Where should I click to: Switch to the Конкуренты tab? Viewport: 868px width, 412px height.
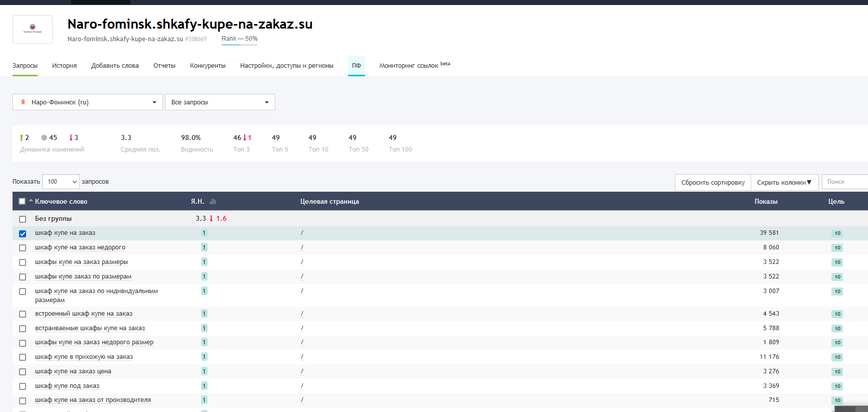tap(208, 66)
